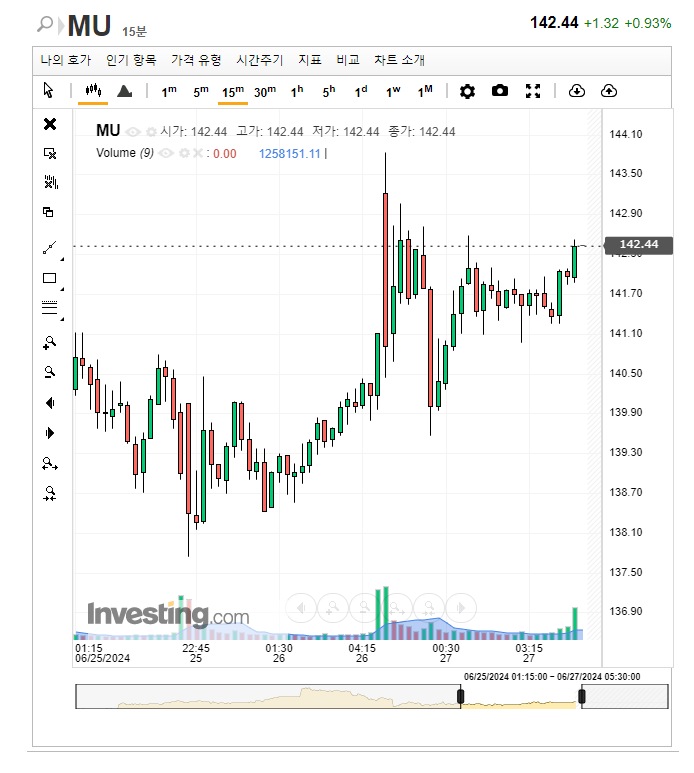
Task: Move chart left with sidebar arrow
Action: click(50, 403)
